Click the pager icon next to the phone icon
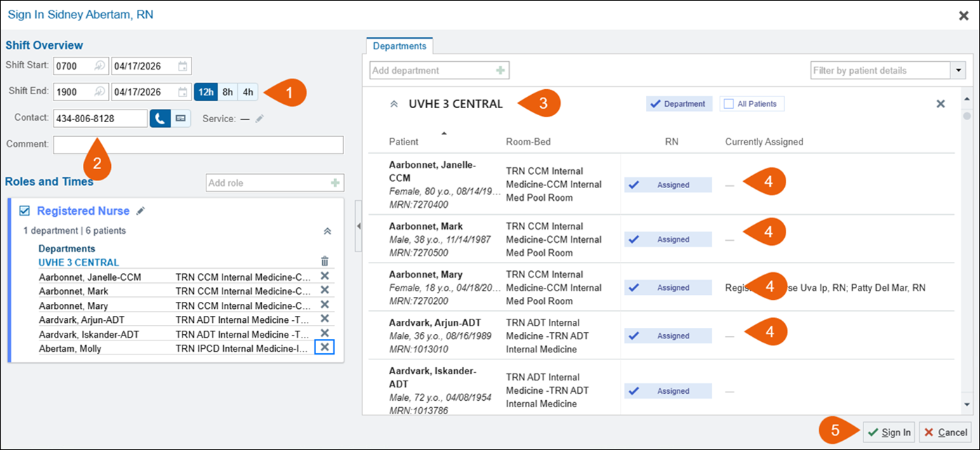 pyautogui.click(x=180, y=119)
